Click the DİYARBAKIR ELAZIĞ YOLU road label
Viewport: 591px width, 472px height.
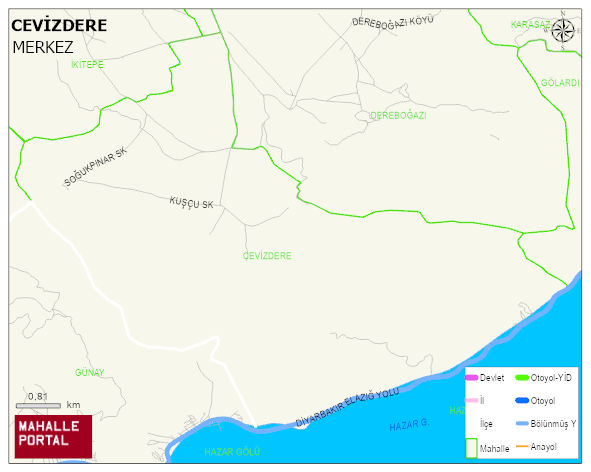coord(347,408)
